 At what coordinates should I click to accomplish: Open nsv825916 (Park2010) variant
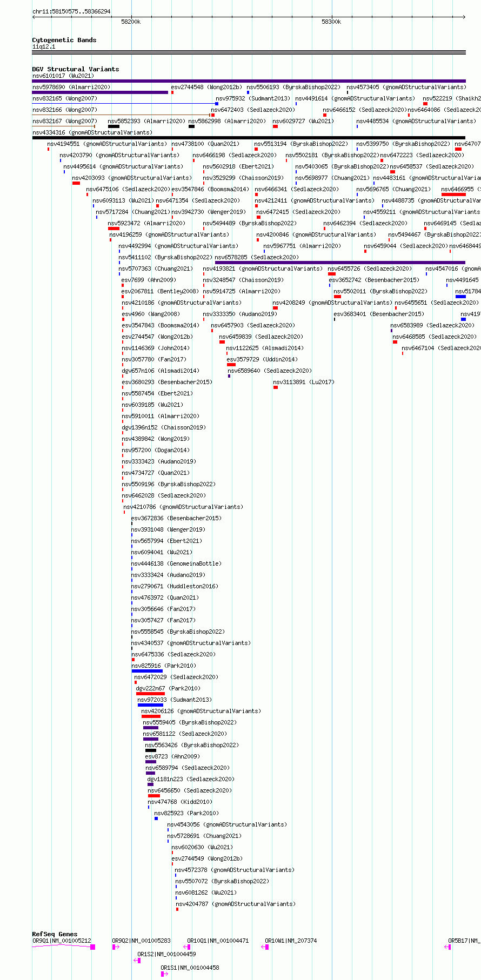[164, 666]
